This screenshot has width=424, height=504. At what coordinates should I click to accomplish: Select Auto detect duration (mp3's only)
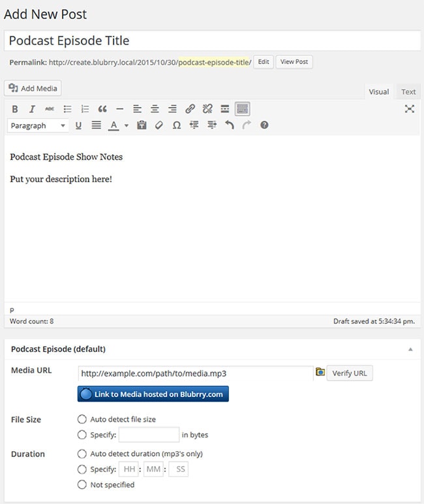(x=82, y=453)
